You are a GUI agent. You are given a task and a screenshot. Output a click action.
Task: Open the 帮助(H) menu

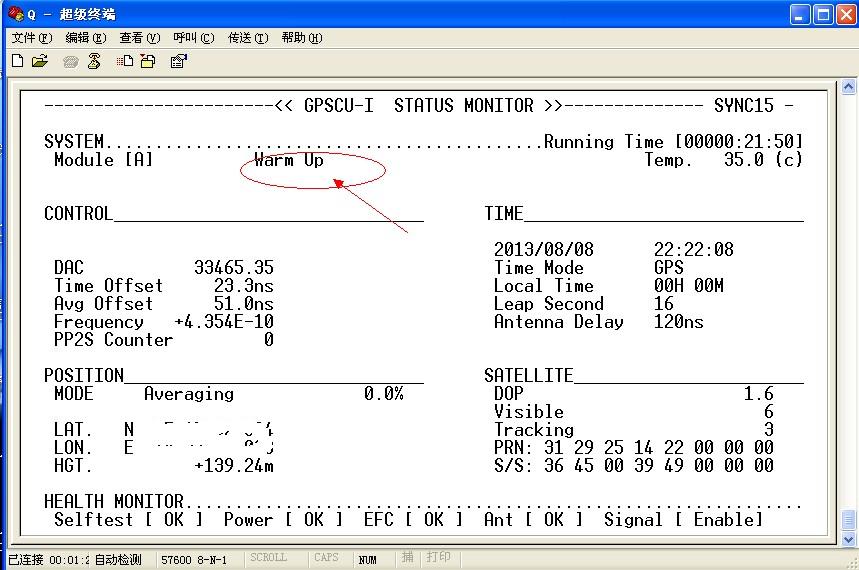pyautogui.click(x=302, y=38)
